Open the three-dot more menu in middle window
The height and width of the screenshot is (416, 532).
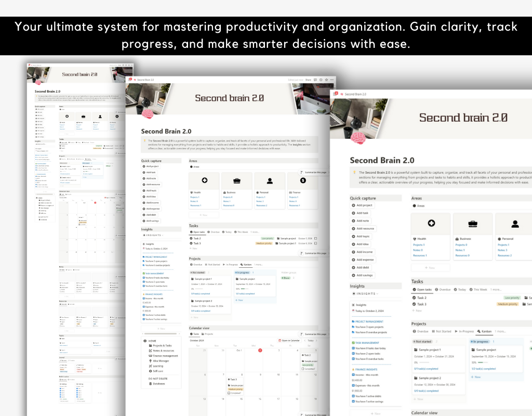point(332,80)
